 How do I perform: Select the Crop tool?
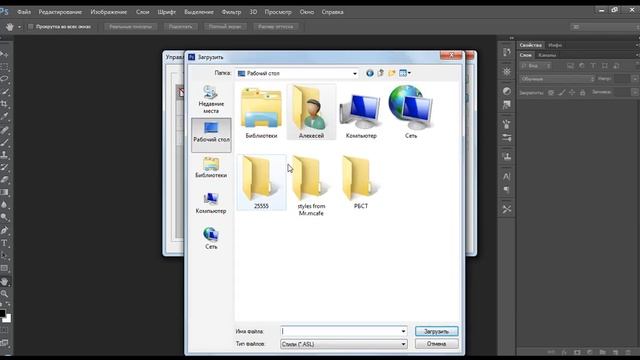coord(4,104)
